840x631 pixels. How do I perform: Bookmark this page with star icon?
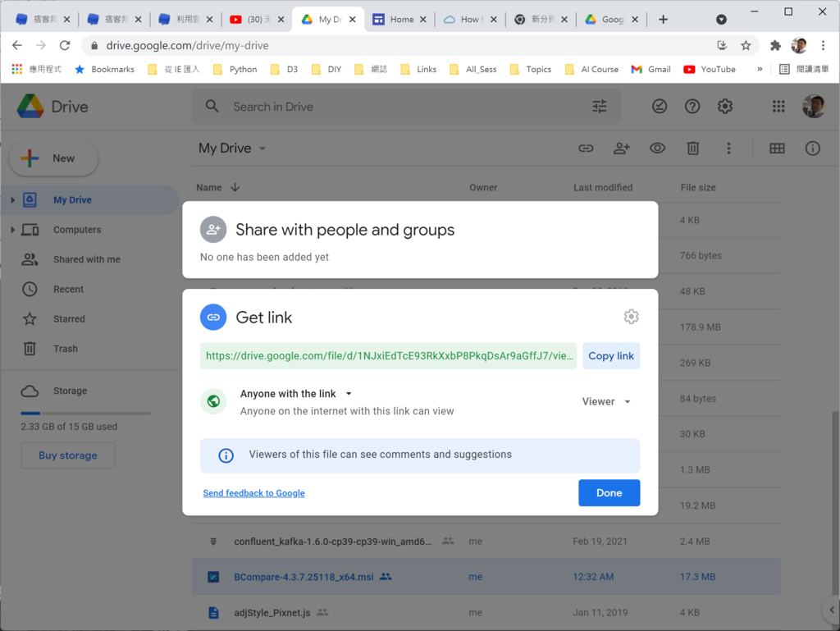pos(746,45)
